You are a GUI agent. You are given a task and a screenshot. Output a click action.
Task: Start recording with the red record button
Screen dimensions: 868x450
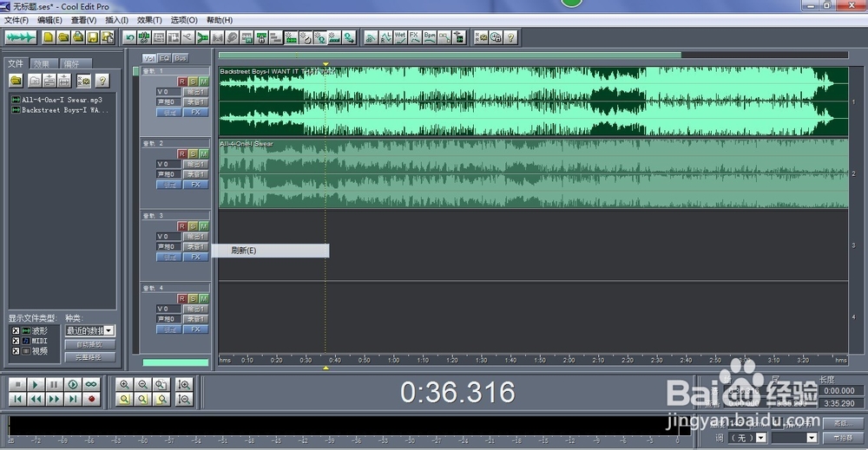coord(91,399)
